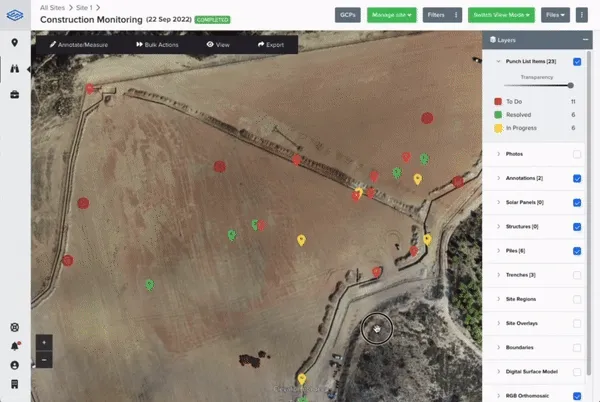
Task: Expand the Photos layer group
Action: pyautogui.click(x=498, y=154)
